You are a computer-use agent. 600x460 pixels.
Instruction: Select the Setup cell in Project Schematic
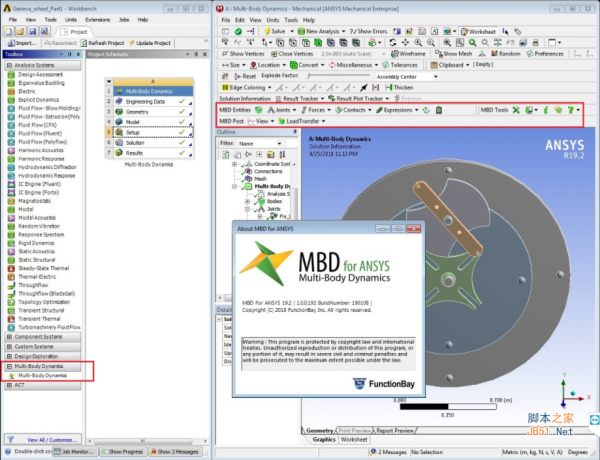tap(133, 132)
